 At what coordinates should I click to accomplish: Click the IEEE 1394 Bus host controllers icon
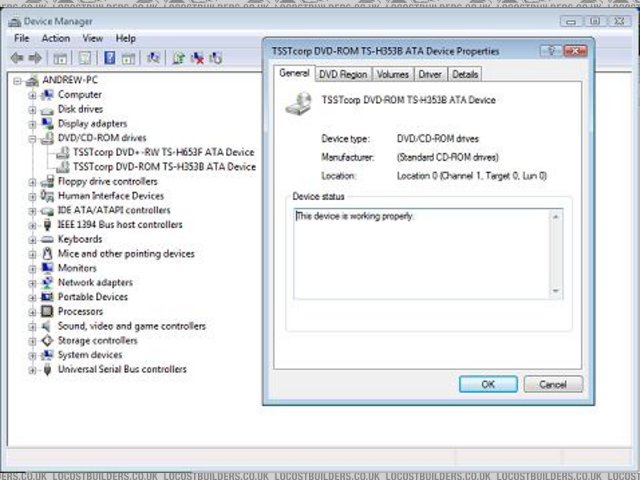pos(47,224)
